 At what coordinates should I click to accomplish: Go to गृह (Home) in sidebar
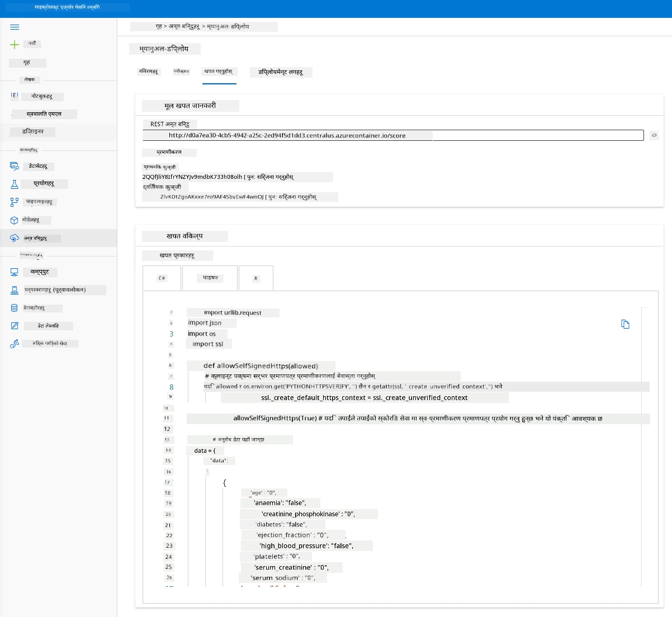point(27,63)
